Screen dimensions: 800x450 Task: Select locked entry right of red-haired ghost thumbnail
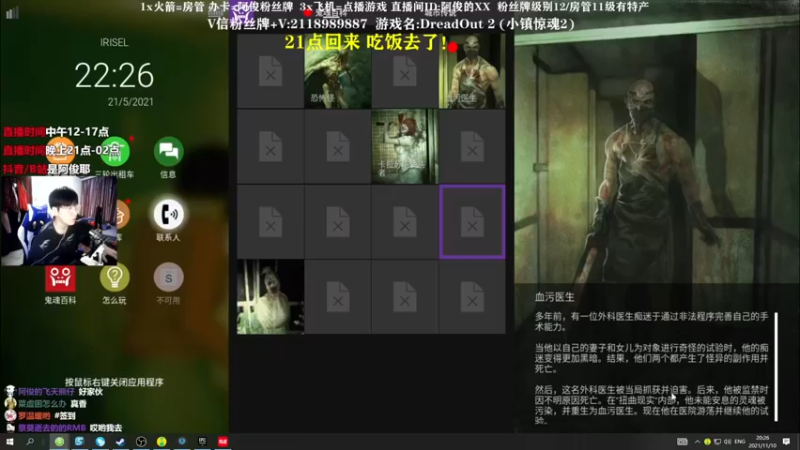tap(472, 146)
